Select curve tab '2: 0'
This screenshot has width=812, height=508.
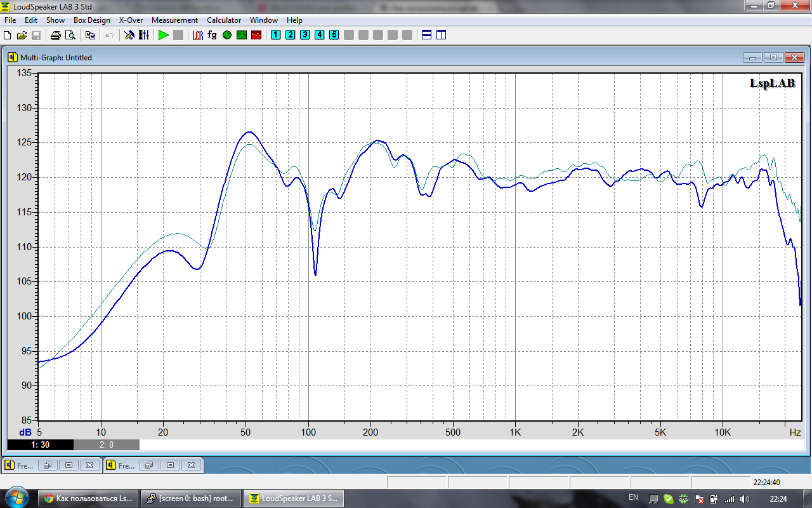pos(107,445)
